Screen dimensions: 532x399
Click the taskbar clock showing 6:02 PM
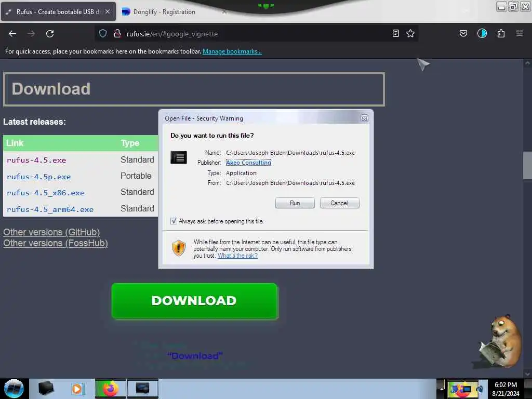point(506,389)
